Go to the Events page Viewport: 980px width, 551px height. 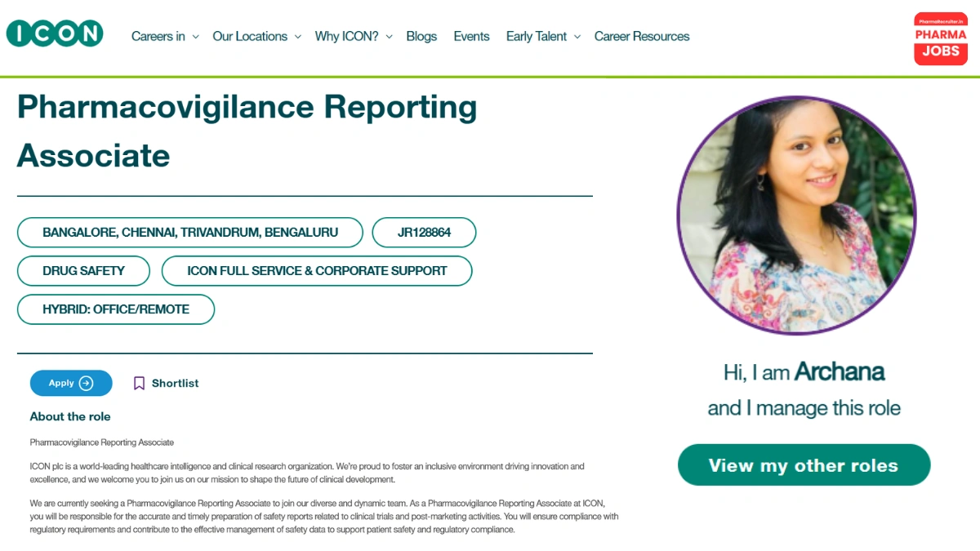(x=471, y=36)
